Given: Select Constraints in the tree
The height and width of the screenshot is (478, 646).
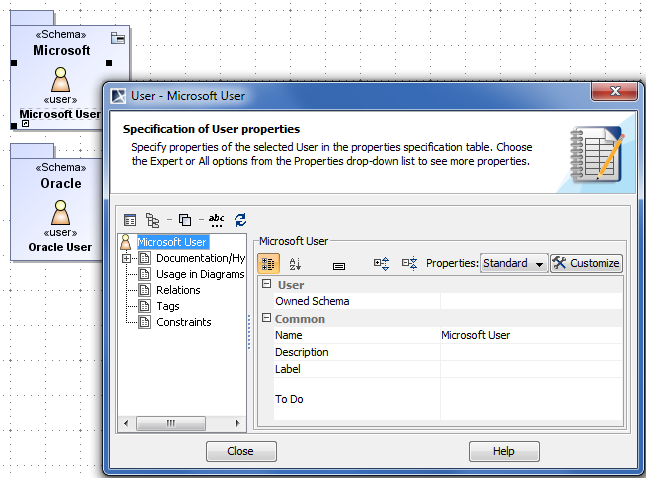Looking at the screenshot, I should 184,322.
